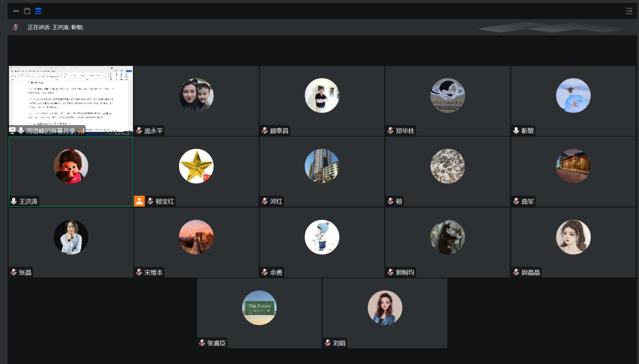This screenshot has height=364, width=639.
Task: Switch to the square grid layout icon
Action: [27, 11]
